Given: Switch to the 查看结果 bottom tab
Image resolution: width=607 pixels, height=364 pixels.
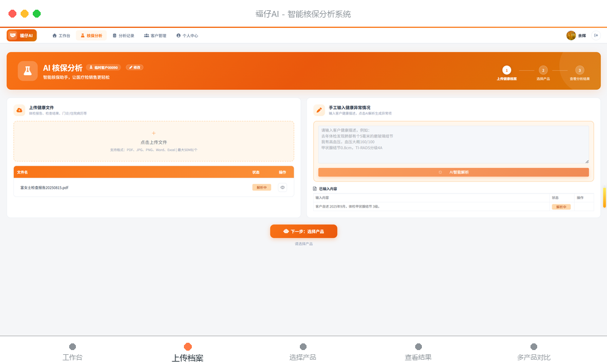Looking at the screenshot, I should (x=418, y=353).
